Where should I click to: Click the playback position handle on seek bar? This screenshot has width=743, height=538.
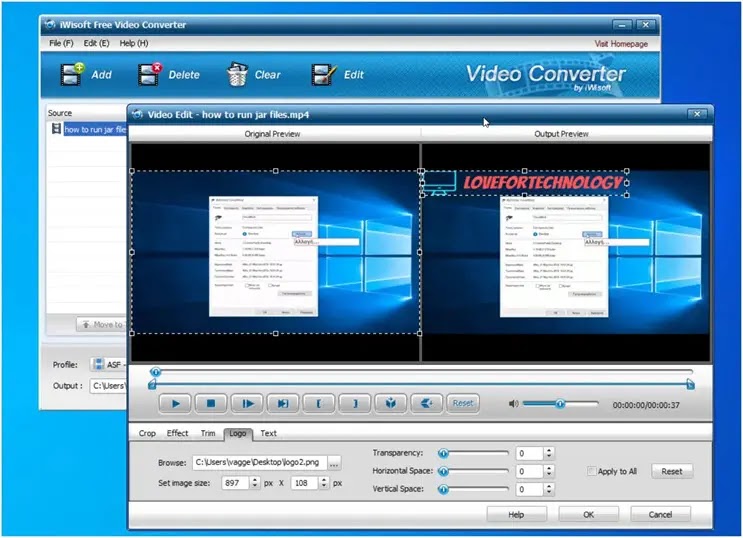(x=155, y=372)
